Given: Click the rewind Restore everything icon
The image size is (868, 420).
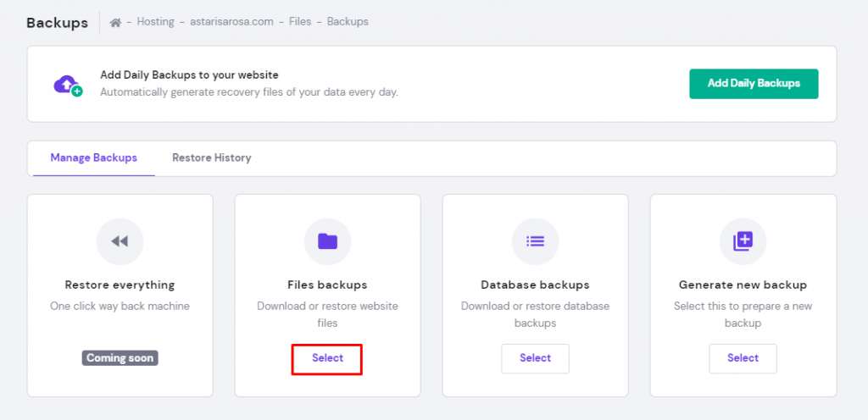Looking at the screenshot, I should point(120,241).
